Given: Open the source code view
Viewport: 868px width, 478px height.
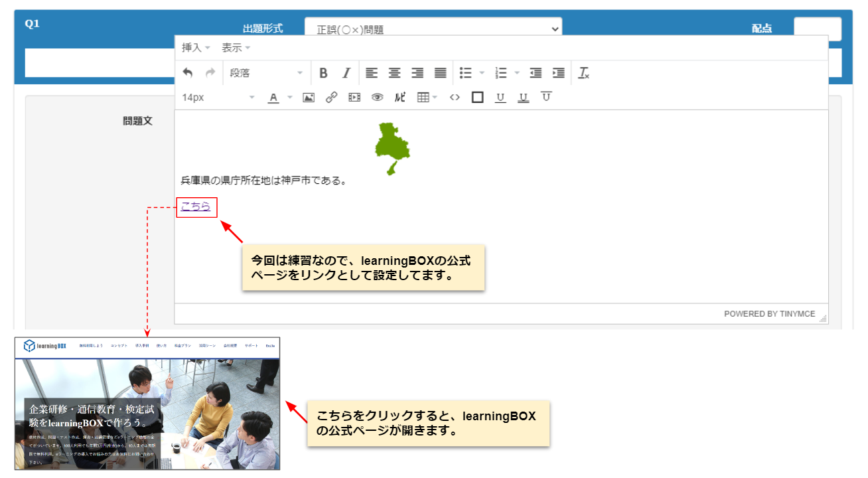Looking at the screenshot, I should (455, 98).
